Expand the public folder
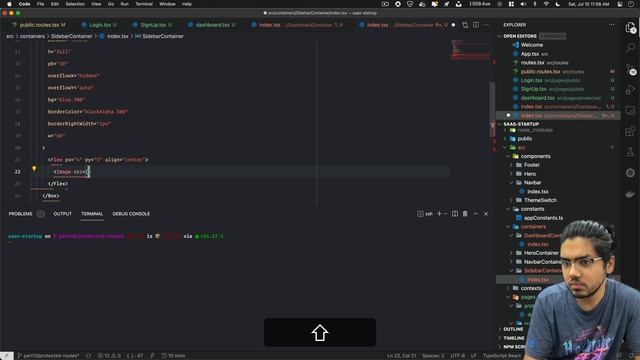 pos(524,139)
